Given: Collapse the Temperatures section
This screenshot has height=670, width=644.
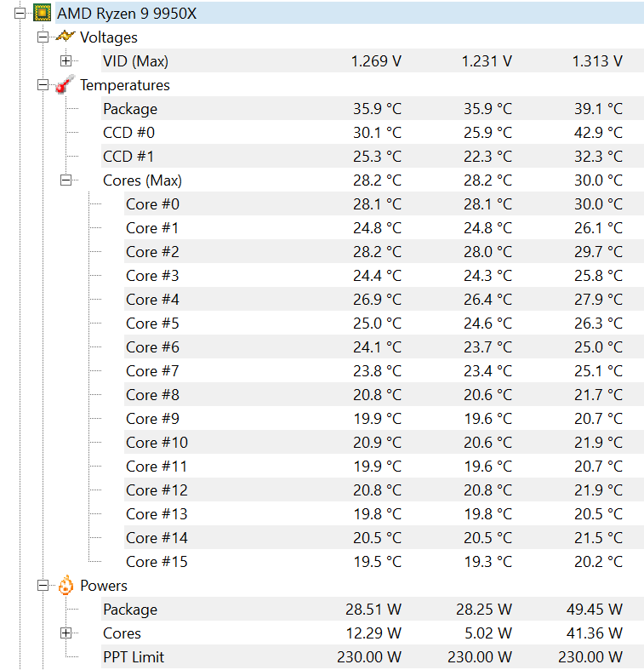Looking at the screenshot, I should pos(43,85).
